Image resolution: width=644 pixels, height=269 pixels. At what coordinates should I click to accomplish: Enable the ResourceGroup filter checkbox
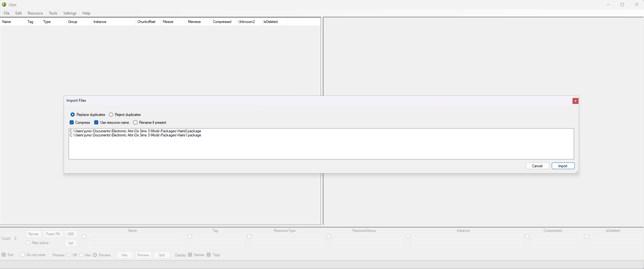[x=329, y=237]
